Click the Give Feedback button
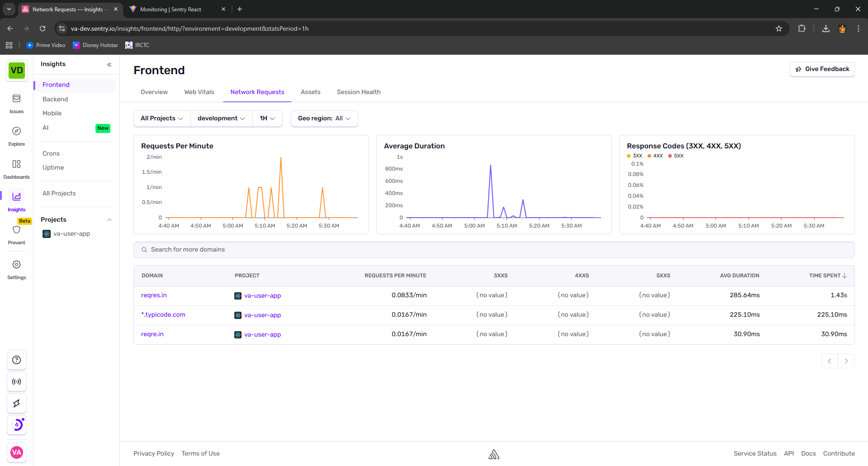The height and width of the screenshot is (466, 868). [x=822, y=69]
